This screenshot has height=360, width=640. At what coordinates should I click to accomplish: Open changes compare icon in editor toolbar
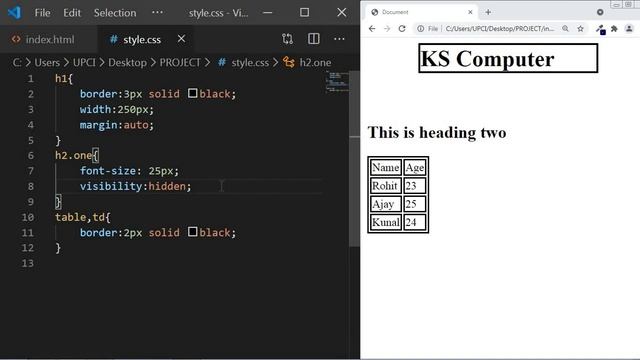click(287, 39)
